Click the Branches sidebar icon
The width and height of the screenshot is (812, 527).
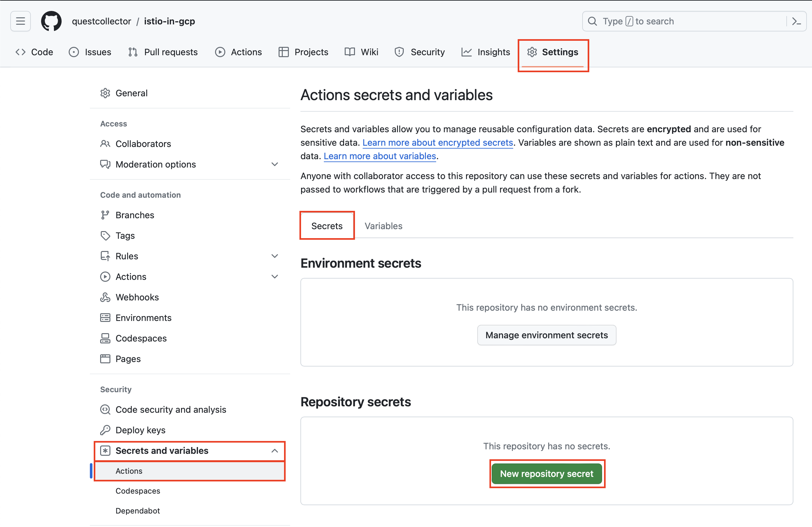[105, 215]
